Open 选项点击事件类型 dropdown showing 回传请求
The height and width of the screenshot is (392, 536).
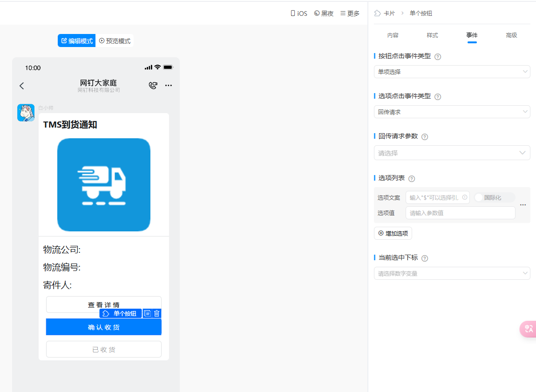tap(452, 112)
